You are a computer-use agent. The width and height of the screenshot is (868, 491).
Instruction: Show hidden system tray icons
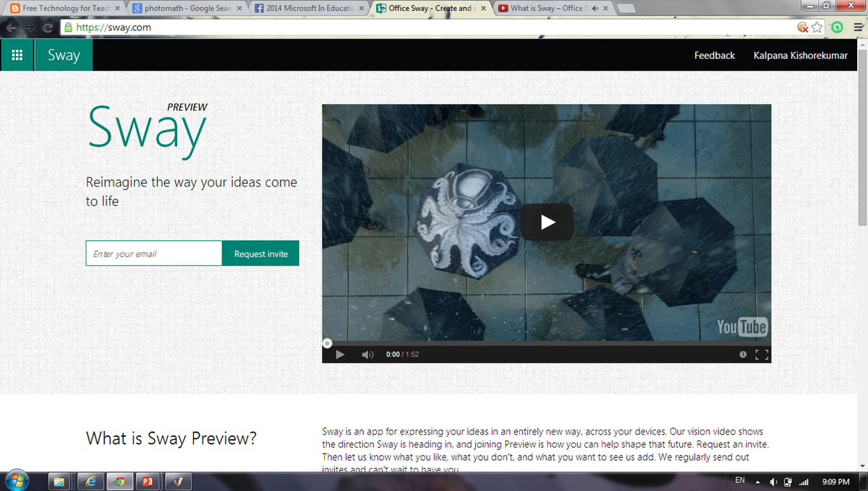click(759, 482)
